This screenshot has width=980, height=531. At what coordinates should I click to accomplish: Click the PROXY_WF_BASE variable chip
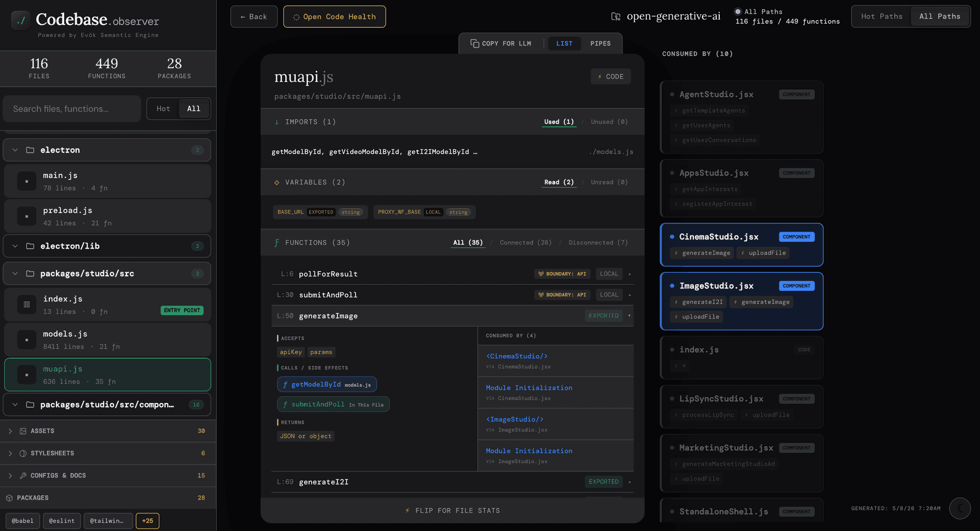pyautogui.click(x=424, y=212)
